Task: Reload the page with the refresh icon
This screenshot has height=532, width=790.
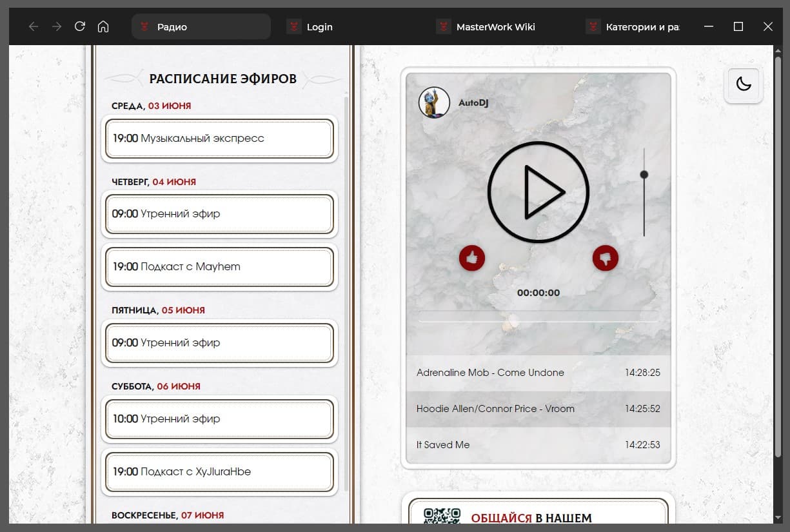Action: [x=80, y=26]
